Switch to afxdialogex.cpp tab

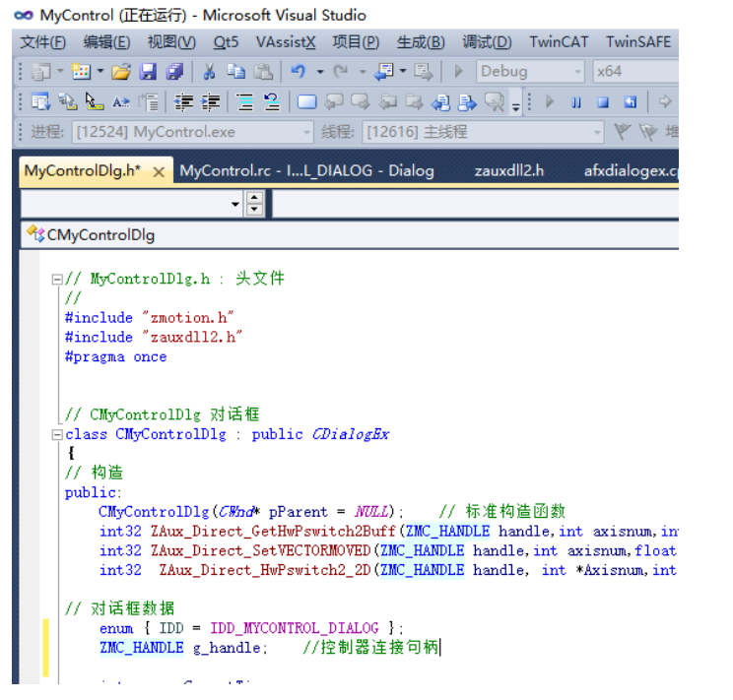(x=632, y=171)
